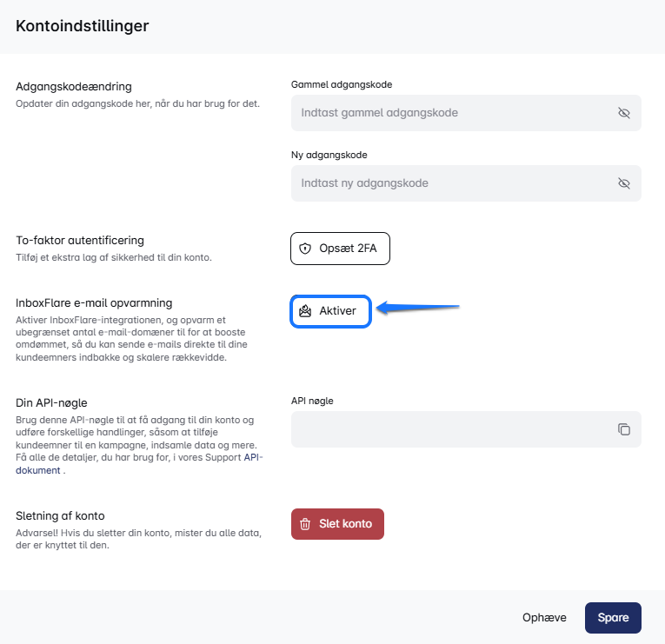Click the 'Gammel adgangskode' field label
665x644 pixels.
click(x=342, y=84)
